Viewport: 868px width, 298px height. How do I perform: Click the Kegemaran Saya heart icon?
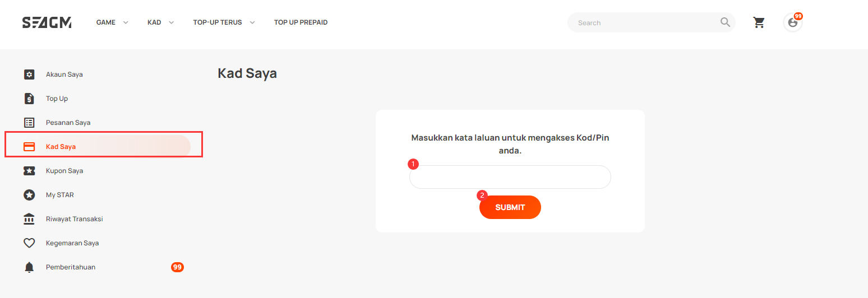[x=29, y=243]
